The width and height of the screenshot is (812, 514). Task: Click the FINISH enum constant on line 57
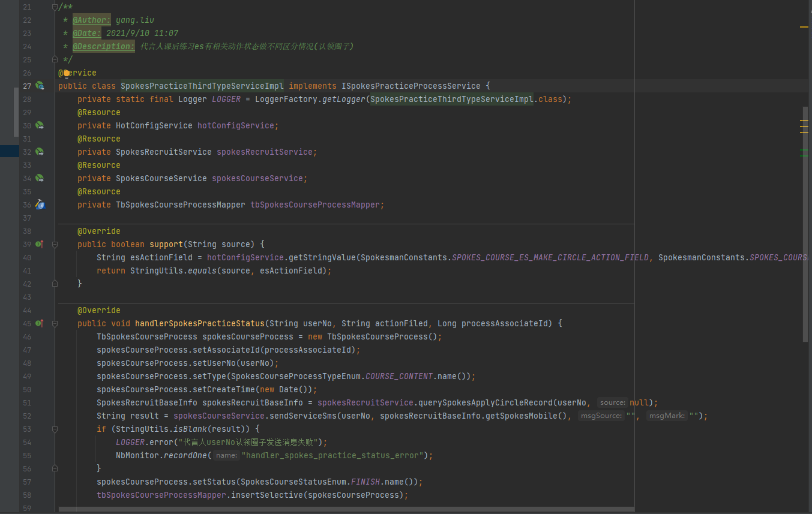(365, 482)
